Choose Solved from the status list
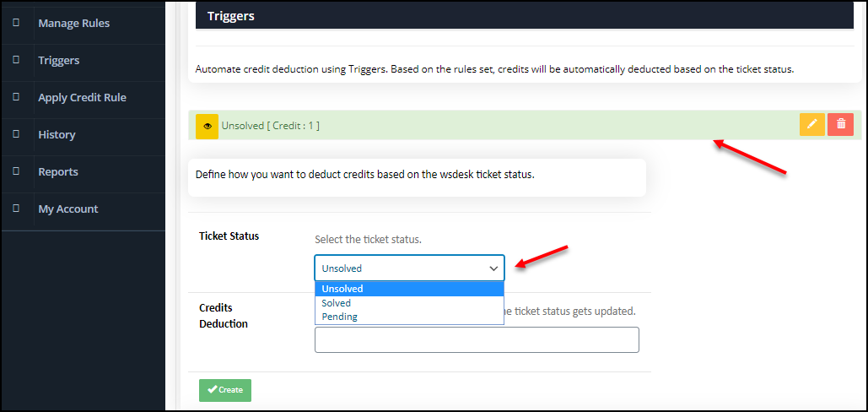The height and width of the screenshot is (412, 868). click(409, 303)
